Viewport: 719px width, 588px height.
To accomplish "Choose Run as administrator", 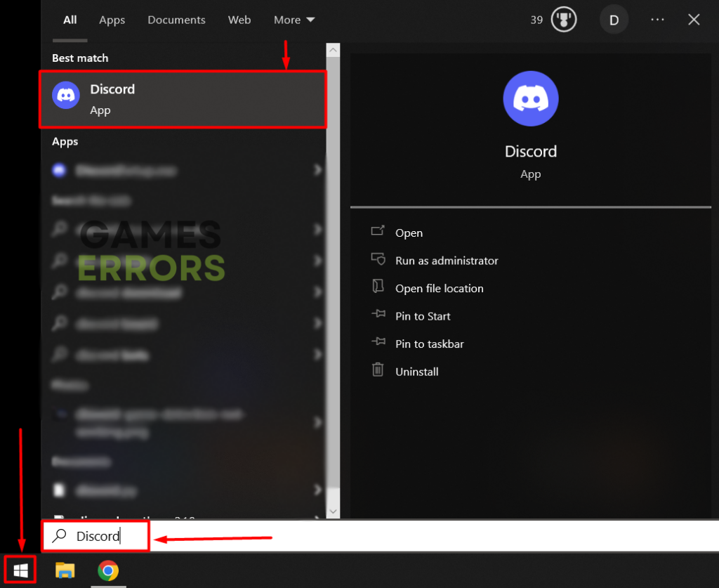I will (446, 261).
